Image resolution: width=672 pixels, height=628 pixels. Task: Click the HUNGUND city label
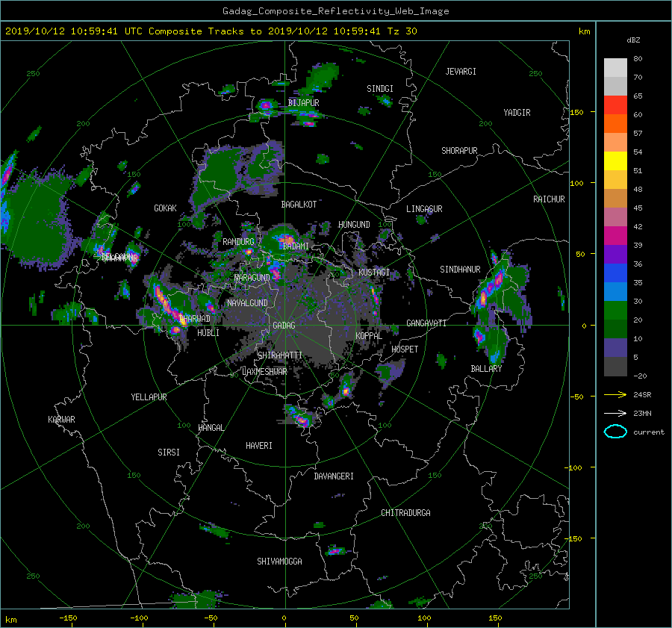[x=354, y=225]
